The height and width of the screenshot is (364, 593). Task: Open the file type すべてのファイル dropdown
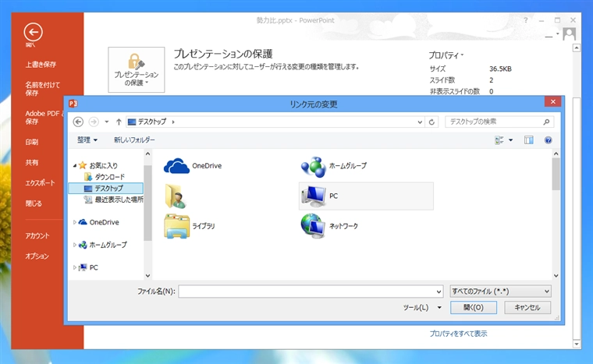(500, 292)
